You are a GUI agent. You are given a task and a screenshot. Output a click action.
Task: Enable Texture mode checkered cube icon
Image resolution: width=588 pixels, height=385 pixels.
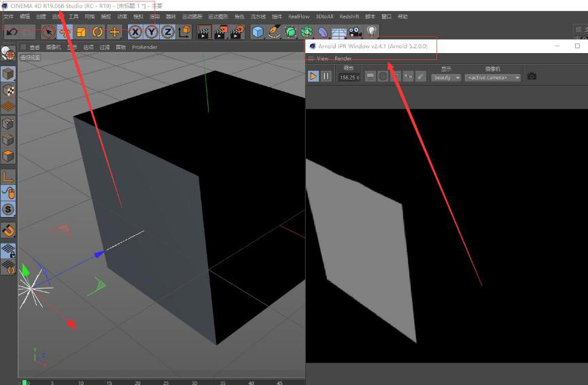(8, 90)
